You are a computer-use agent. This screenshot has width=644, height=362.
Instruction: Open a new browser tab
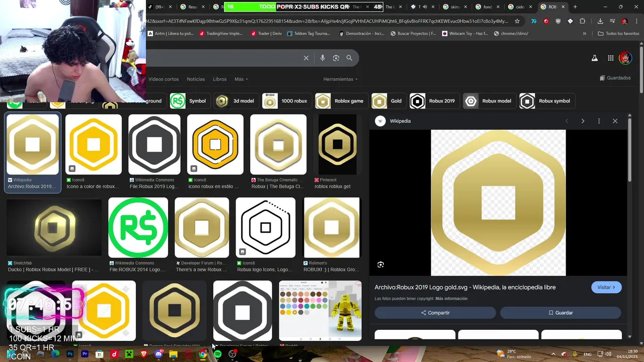pyautogui.click(x=575, y=7)
